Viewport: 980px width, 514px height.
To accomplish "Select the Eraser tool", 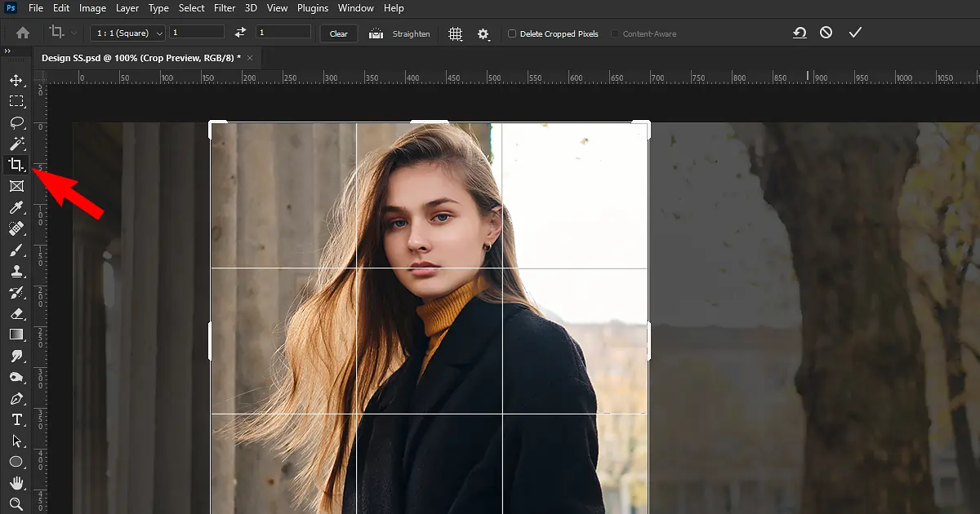I will pos(16,314).
